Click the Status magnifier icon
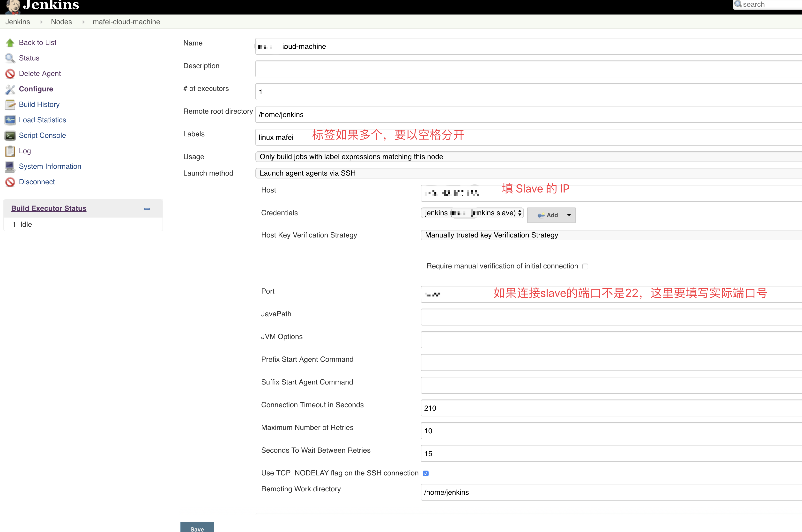The height and width of the screenshot is (532, 802). 10,58
